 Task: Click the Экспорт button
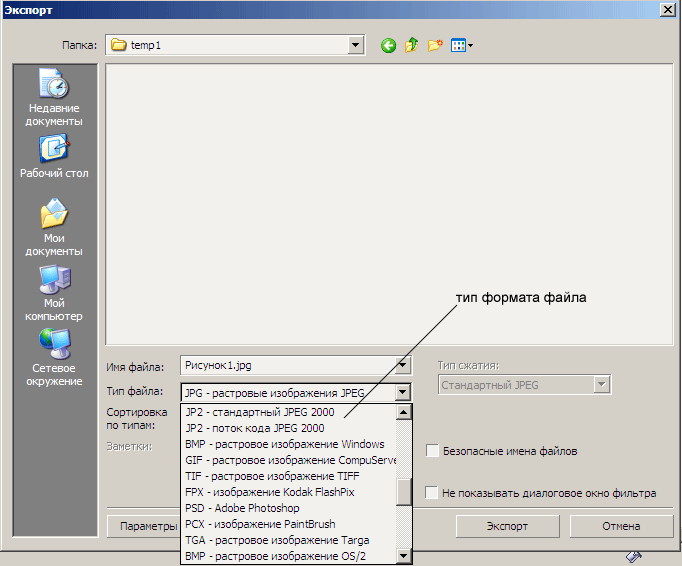coord(507,526)
